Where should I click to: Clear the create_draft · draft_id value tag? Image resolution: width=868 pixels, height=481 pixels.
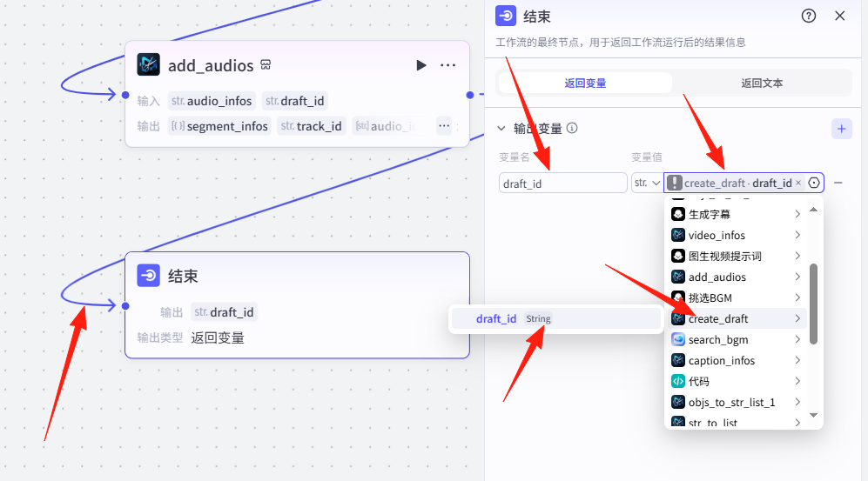pyautogui.click(x=798, y=183)
